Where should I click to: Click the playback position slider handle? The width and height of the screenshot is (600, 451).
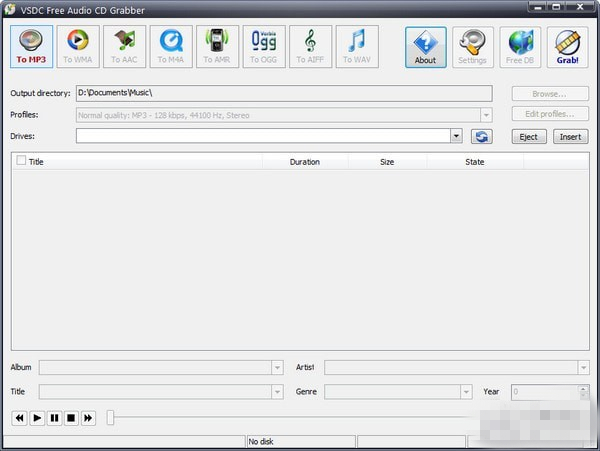pos(110,418)
